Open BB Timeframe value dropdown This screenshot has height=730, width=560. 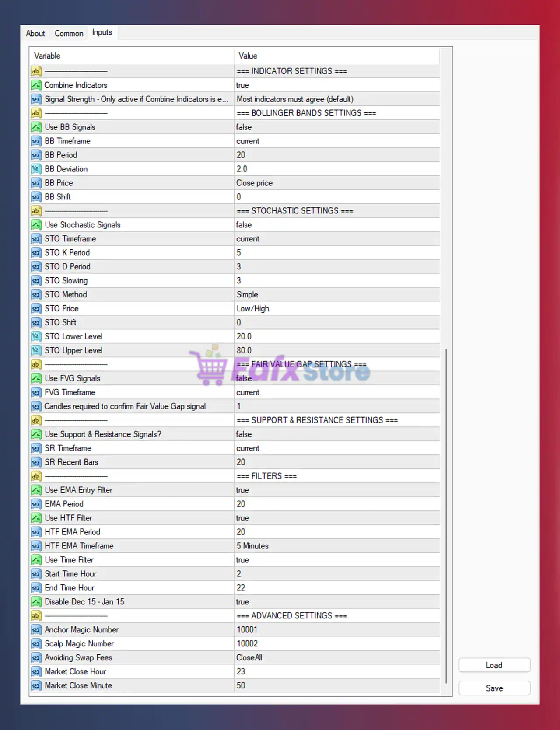pos(337,141)
